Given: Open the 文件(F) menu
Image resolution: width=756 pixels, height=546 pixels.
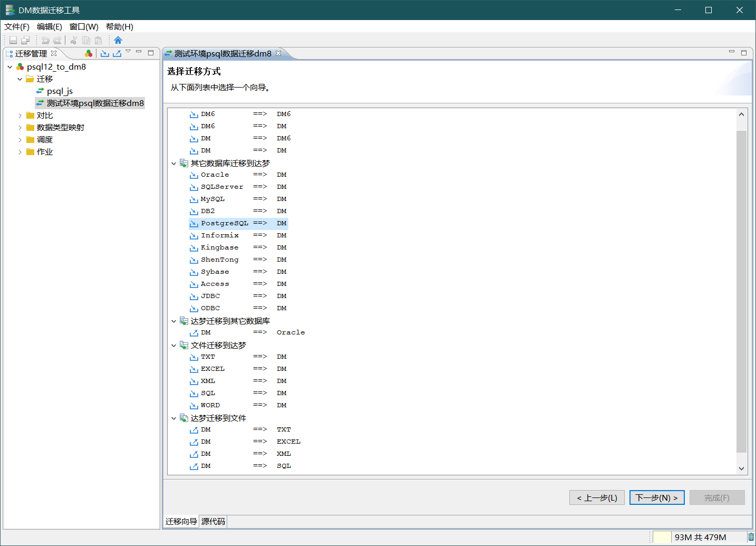Looking at the screenshot, I should coord(17,26).
